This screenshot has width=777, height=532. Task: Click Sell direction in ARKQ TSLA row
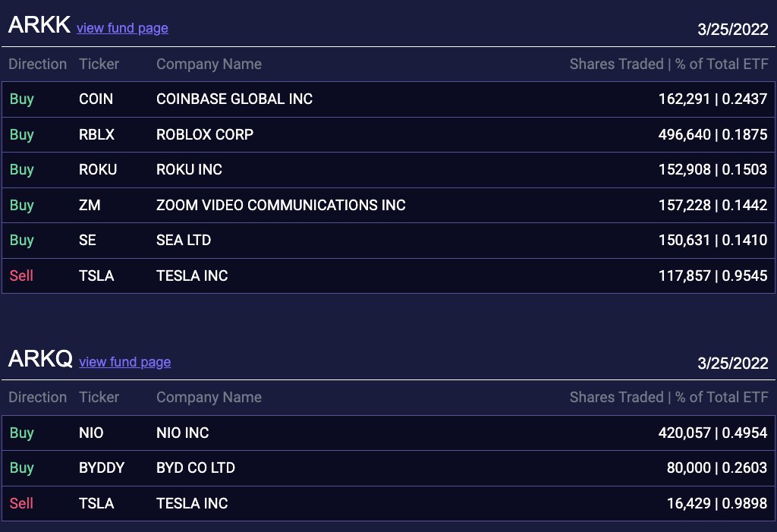tap(21, 503)
